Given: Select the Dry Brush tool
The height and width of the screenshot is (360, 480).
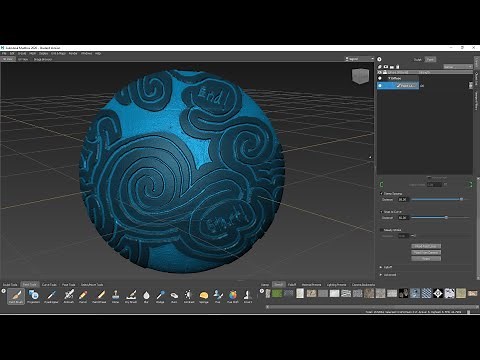Looking at the screenshot, I should pos(131,296).
